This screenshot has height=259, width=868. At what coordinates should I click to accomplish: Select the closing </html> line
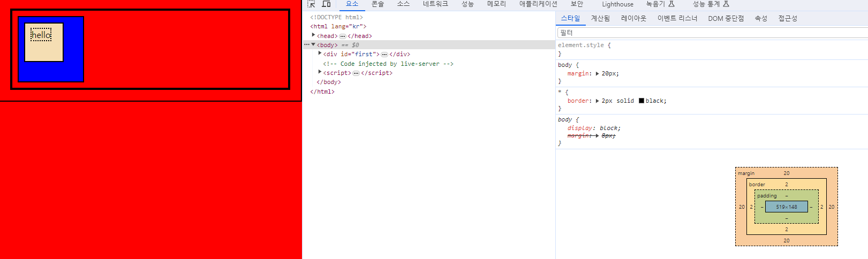[x=322, y=92]
